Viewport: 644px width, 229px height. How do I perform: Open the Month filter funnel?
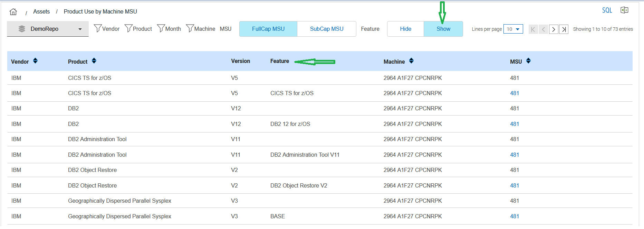point(161,28)
